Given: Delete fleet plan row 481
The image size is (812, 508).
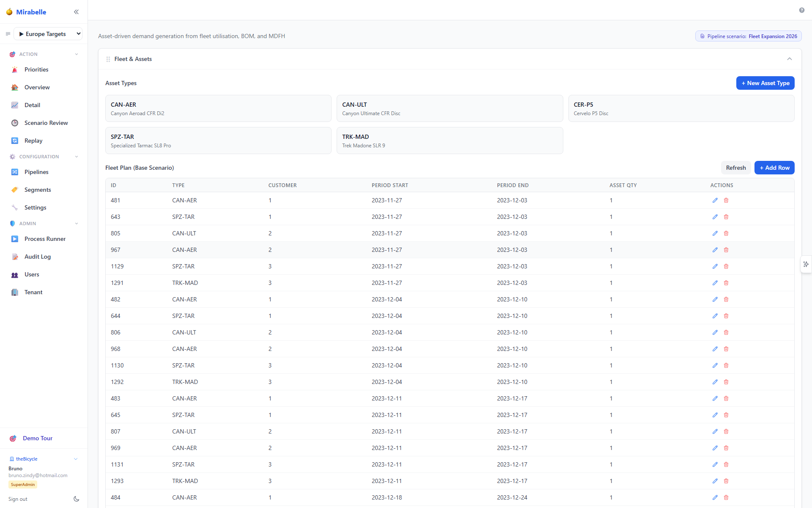Looking at the screenshot, I should point(726,200).
